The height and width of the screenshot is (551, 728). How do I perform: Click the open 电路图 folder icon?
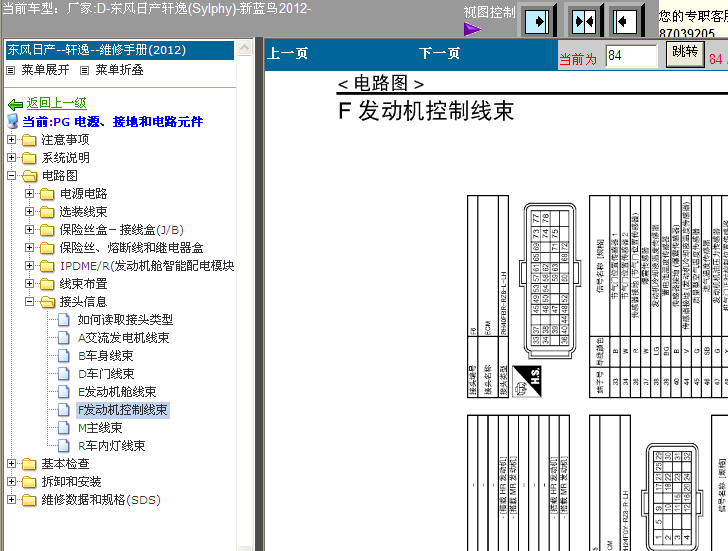pos(30,176)
